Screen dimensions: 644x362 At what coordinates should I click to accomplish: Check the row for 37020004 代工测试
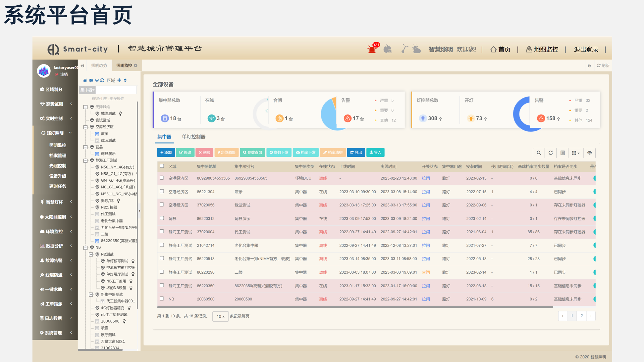coord(162,231)
